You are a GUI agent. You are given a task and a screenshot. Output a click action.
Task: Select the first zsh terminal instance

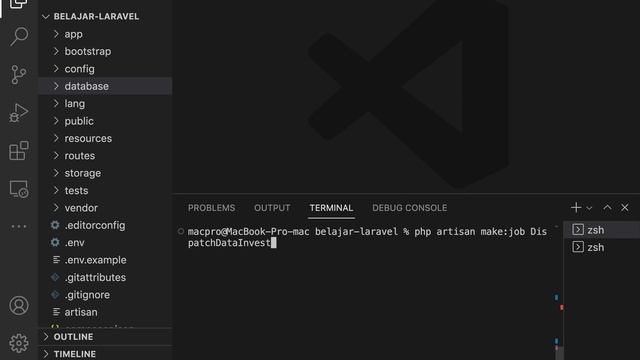pos(602,230)
